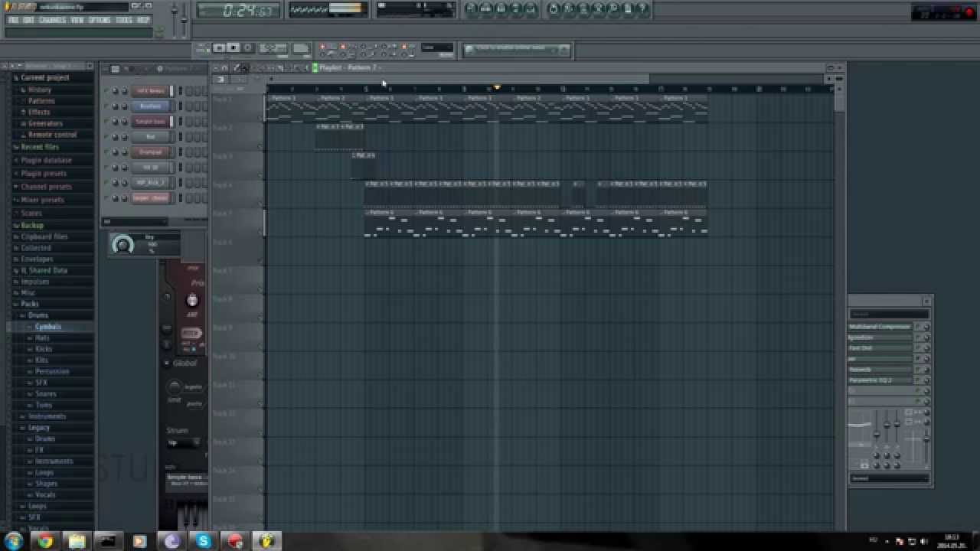Viewport: 980px width, 551px height.
Task: Mute the HIP_Kick_2 channel LED
Action: coord(106,183)
